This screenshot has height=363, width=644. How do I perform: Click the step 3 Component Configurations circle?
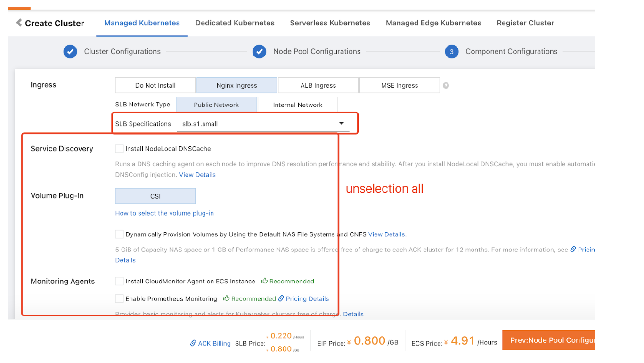pos(451,52)
